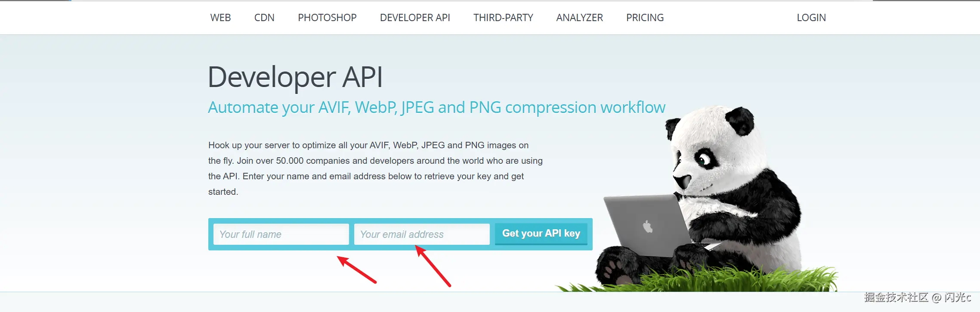Visit the THIRD-PARTY section
This screenshot has width=980, height=312.
(503, 18)
